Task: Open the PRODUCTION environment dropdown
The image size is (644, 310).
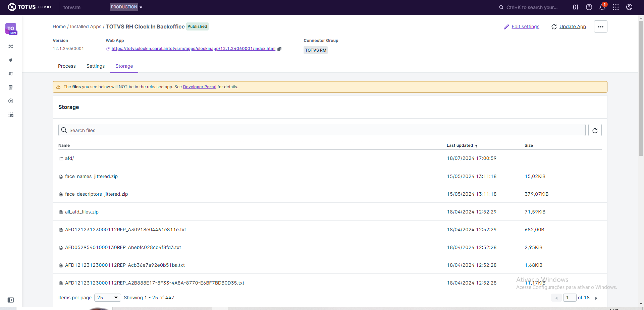Action: click(126, 7)
